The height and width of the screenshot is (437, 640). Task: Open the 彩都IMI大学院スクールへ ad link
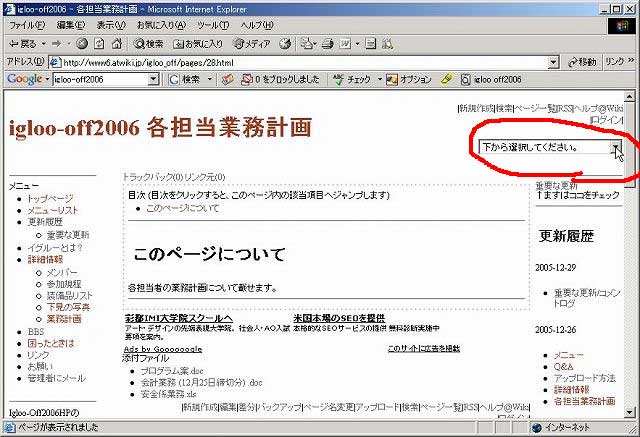[179, 318]
